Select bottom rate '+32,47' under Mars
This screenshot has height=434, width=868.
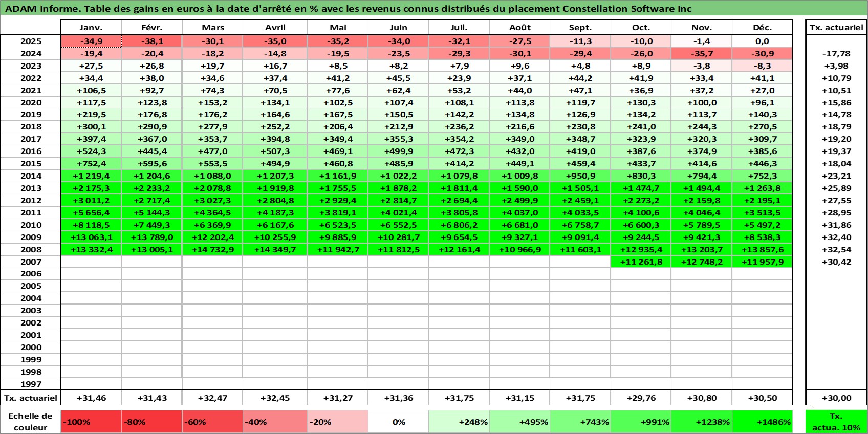tap(212, 398)
